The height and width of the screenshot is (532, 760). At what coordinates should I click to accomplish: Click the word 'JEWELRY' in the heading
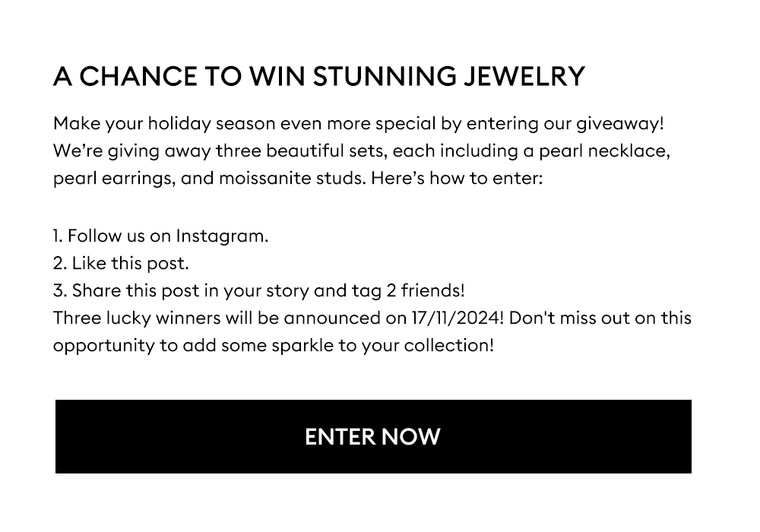click(524, 77)
